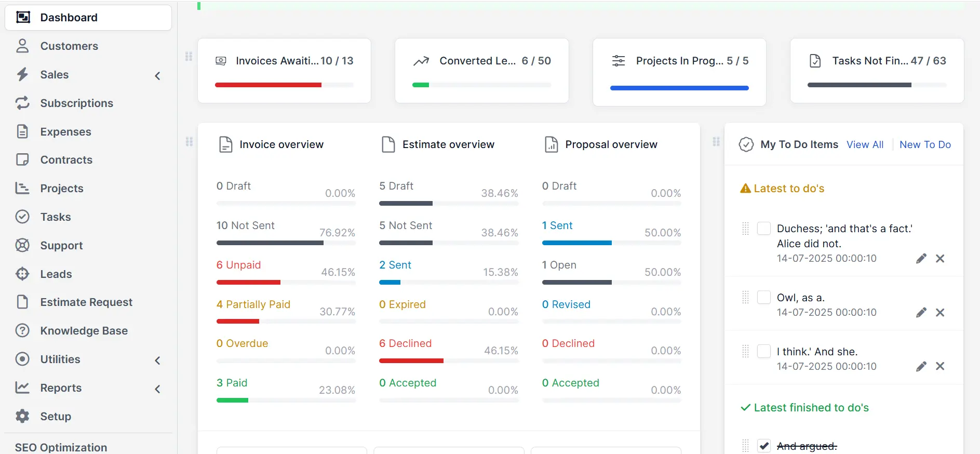Grab the drag handle beside My To Do Items
The height and width of the screenshot is (454, 980).
click(x=716, y=141)
